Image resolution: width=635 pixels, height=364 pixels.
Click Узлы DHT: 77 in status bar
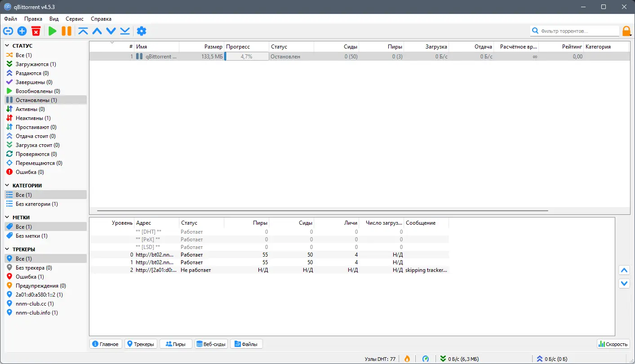380,359
